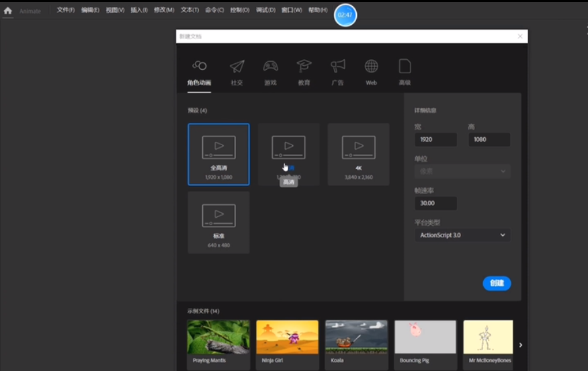Select the 角色动画 category icon
The width and height of the screenshot is (588, 371).
tap(199, 66)
